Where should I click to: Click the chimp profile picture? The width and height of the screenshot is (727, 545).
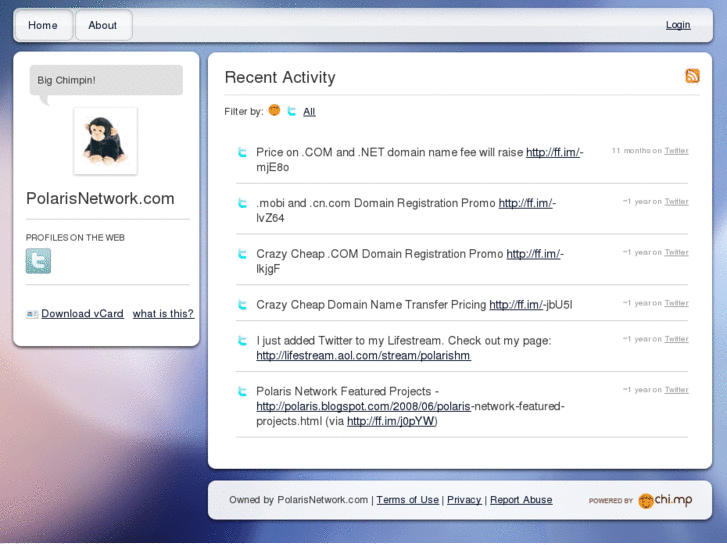click(105, 141)
